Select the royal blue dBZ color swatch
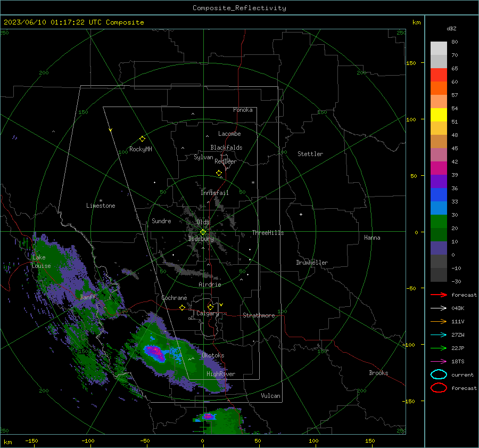The image size is (479, 448). point(439,195)
